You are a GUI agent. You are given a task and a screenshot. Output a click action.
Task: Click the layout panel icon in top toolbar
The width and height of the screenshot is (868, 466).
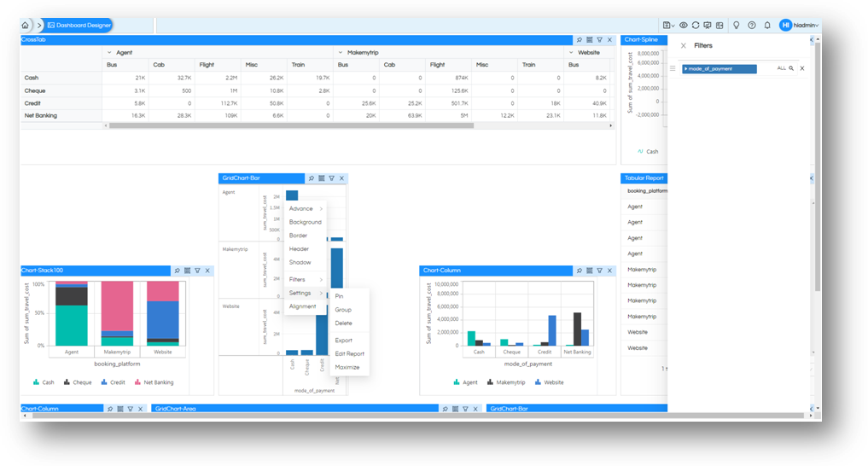[719, 25]
